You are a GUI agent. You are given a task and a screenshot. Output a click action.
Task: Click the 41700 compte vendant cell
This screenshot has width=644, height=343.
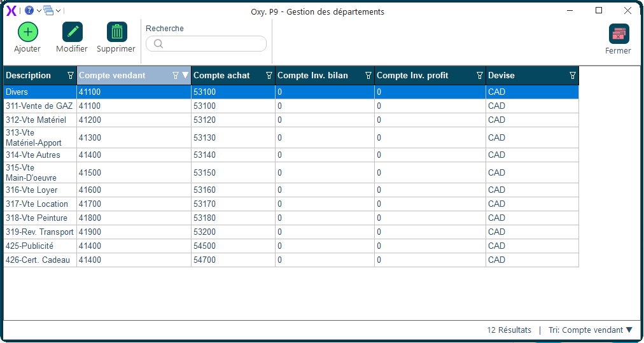tap(134, 204)
